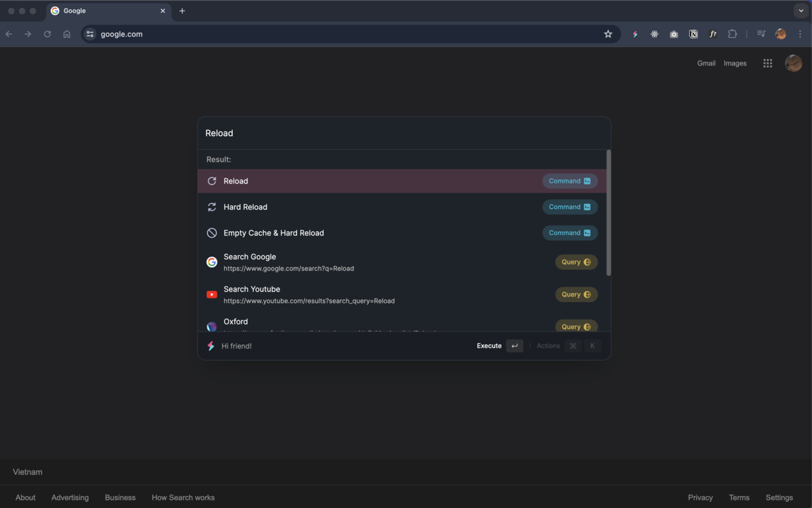Expand the tab search chevron
Image resolution: width=812 pixels, height=508 pixels.
(x=801, y=11)
